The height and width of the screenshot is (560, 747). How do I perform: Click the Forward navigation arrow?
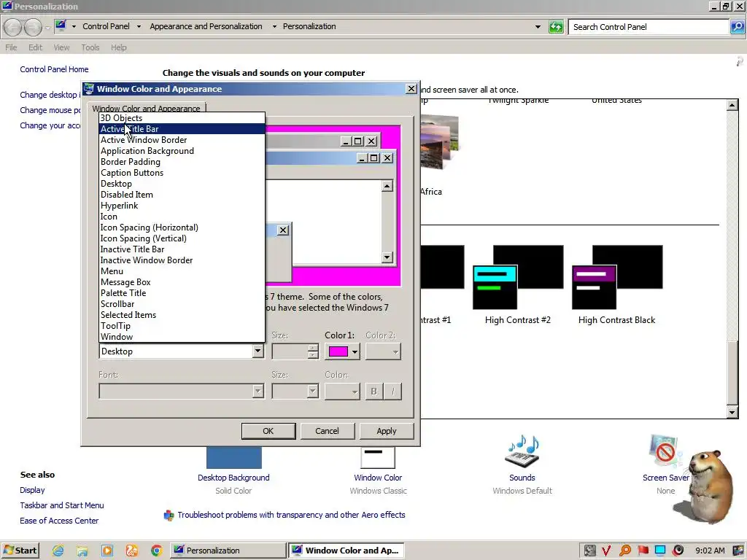click(x=33, y=27)
